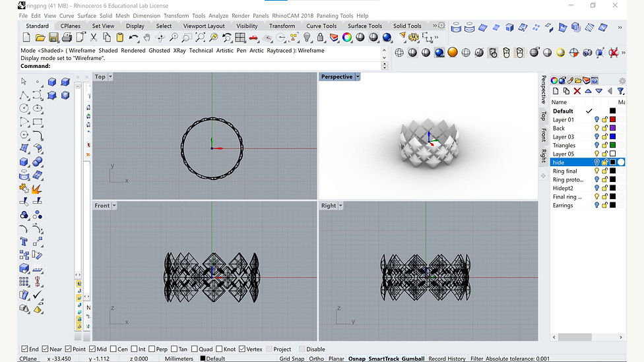This screenshot has height=362, width=644.
Task: Toggle visibility bulb of Triangles layer
Action: [596, 145]
